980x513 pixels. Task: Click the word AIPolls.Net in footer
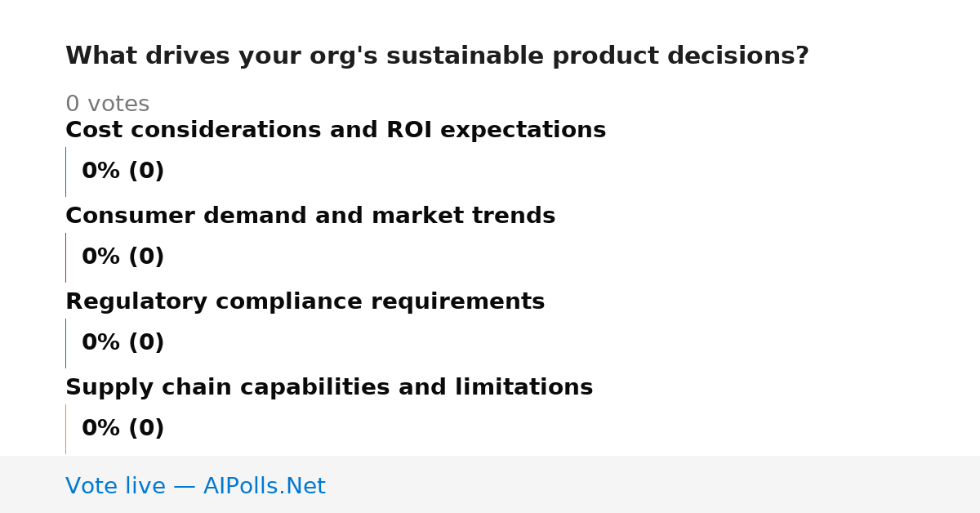(x=264, y=486)
